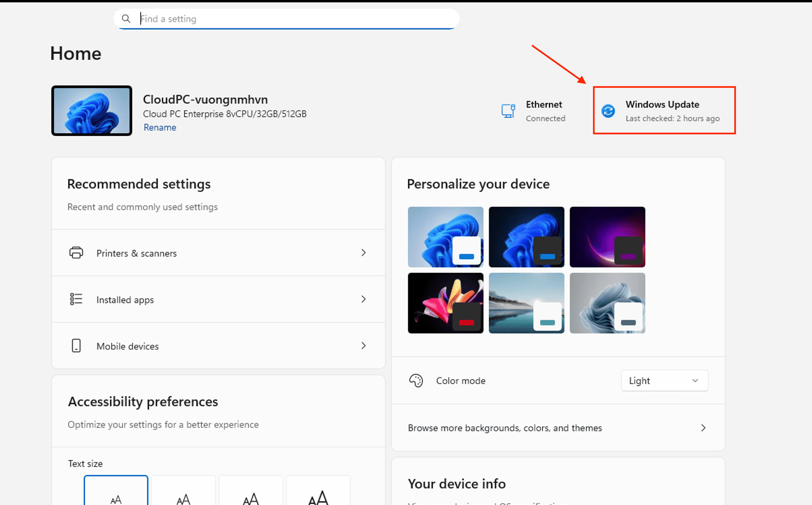Screen dimensions: 812x505
Task: Click the Mobile devices phone icon
Action: point(76,346)
